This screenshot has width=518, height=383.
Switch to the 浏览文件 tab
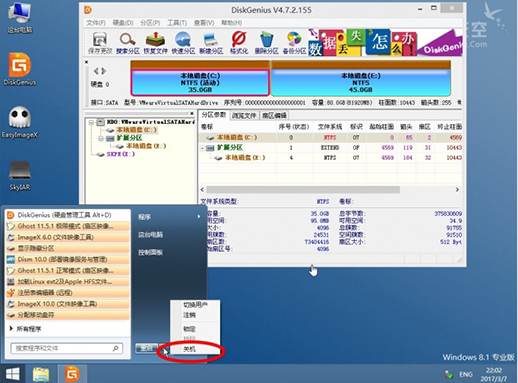[244, 115]
